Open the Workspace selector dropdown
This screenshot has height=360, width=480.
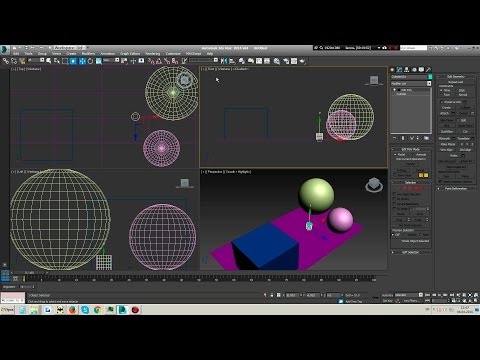(70, 48)
